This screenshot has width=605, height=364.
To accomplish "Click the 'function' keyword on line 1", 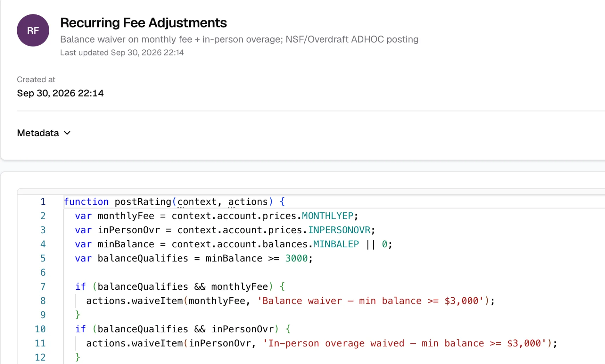I will [x=86, y=202].
